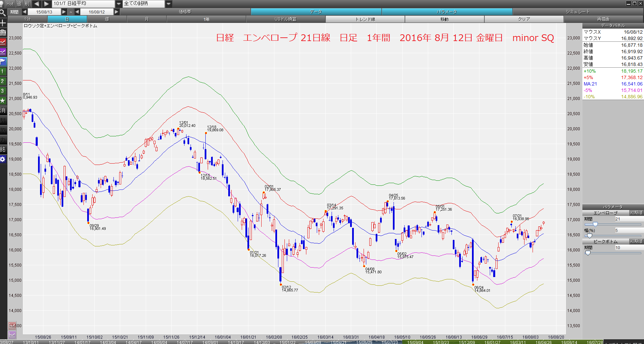Select the 1分 timeframe

27,19
